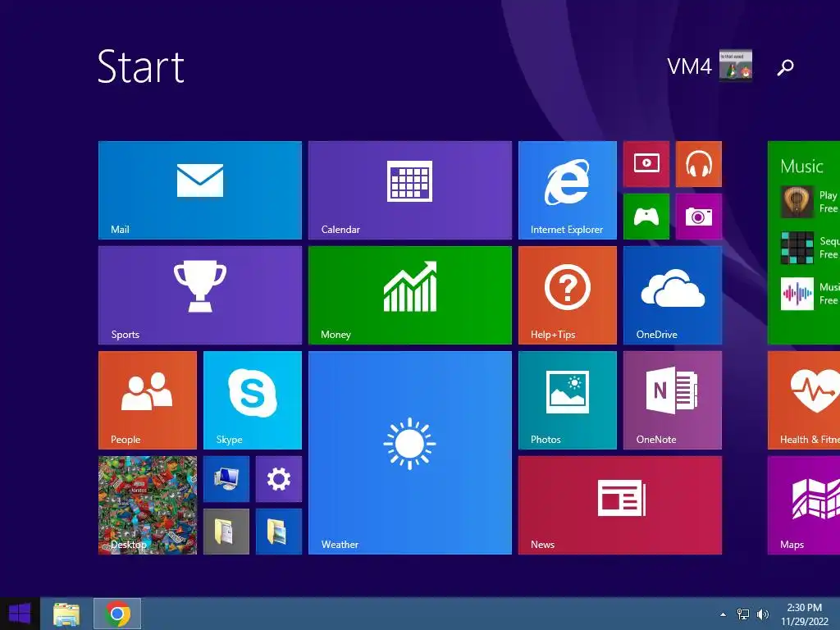Open the PC settings gear tile
The image size is (840, 630).
(279, 479)
